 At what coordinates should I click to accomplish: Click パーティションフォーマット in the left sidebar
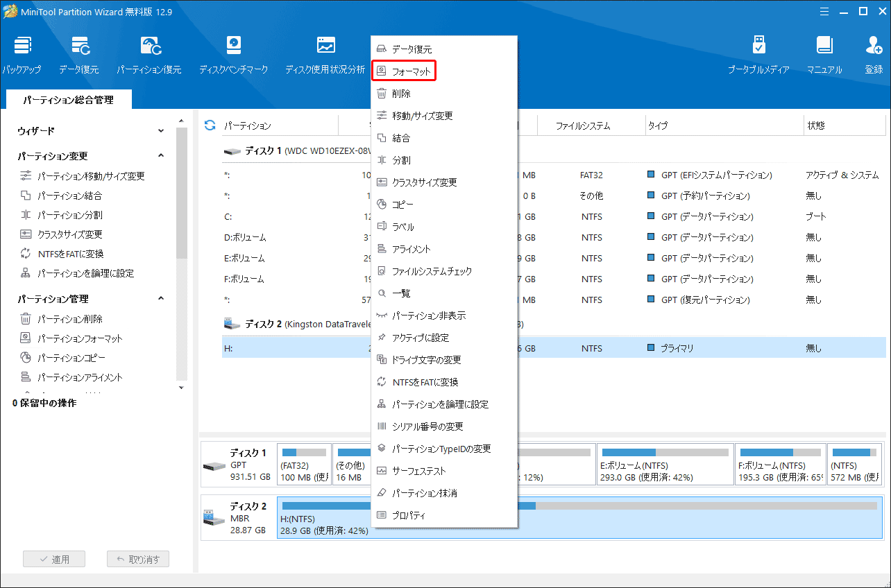(71, 338)
